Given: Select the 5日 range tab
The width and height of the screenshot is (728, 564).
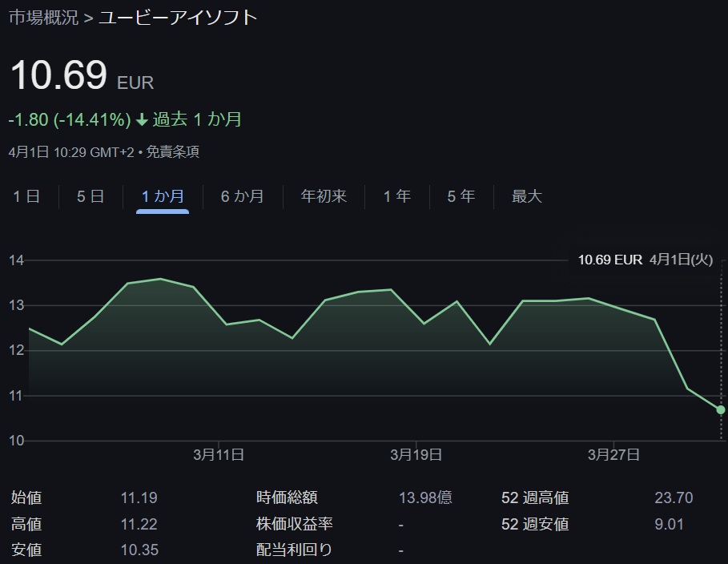Looking at the screenshot, I should pyautogui.click(x=90, y=196).
